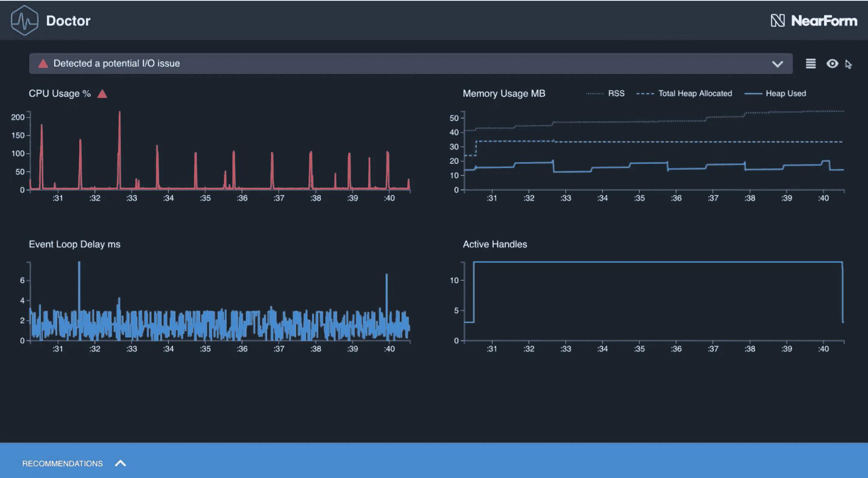
Task: Expand the Recommendations panel chevron
Action: pos(120,463)
